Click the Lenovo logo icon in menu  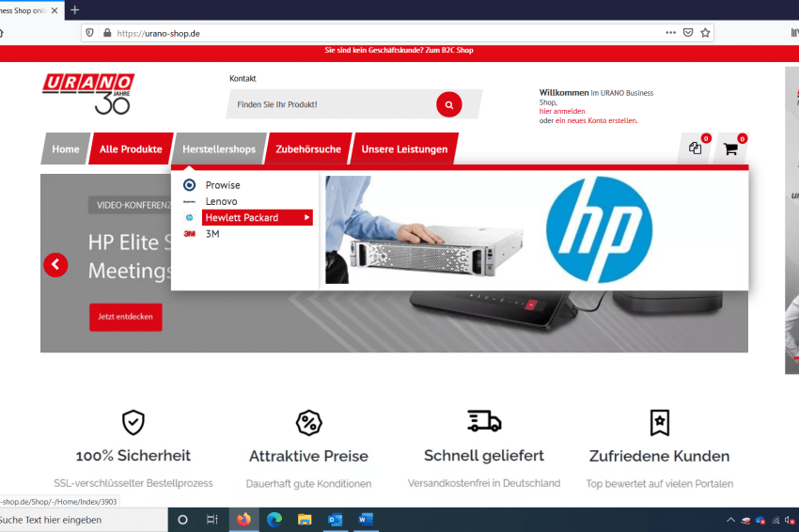pos(189,201)
